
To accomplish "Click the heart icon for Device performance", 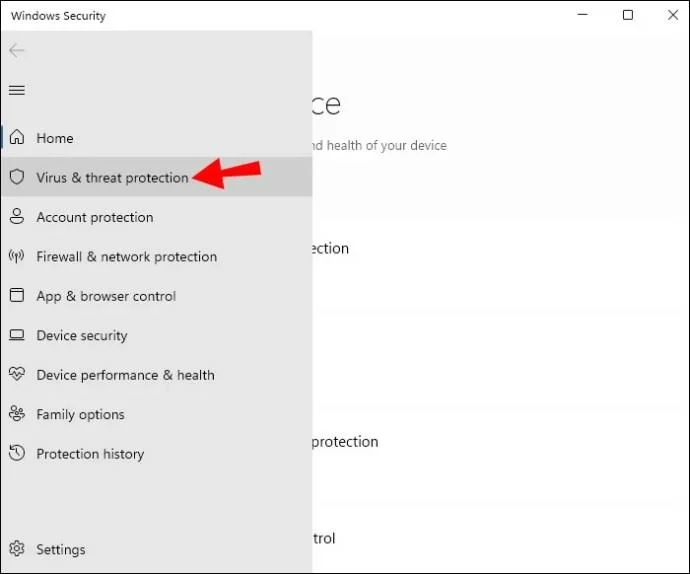I will pos(17,374).
